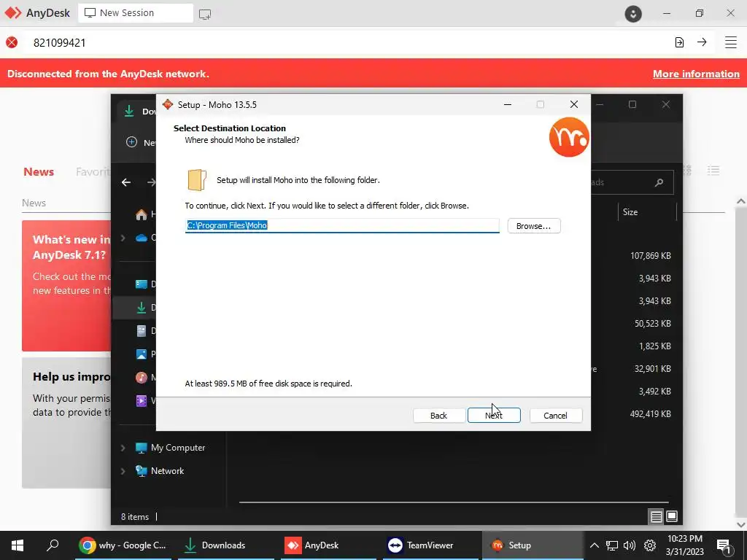Click AnyDesk profile dropdown circle icon
This screenshot has width=747, height=560.
click(x=633, y=14)
